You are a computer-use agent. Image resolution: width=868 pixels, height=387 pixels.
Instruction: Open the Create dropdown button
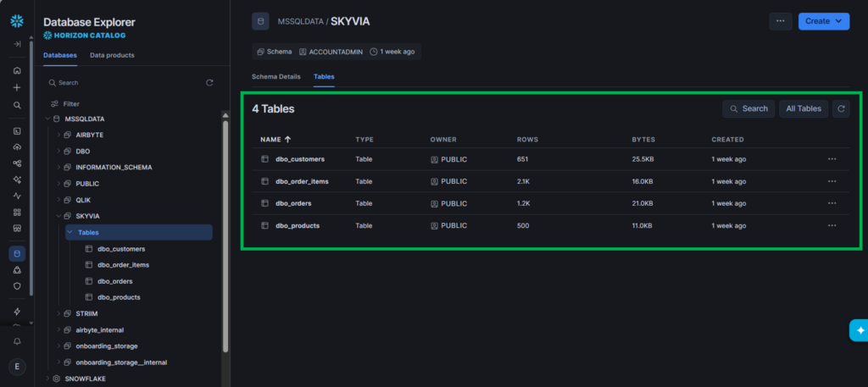[x=824, y=21]
